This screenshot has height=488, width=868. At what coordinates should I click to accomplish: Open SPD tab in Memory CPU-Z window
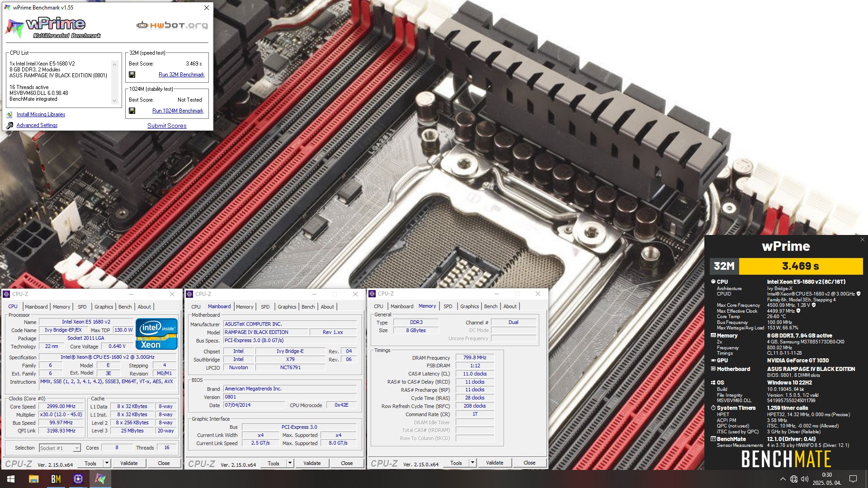click(448, 306)
